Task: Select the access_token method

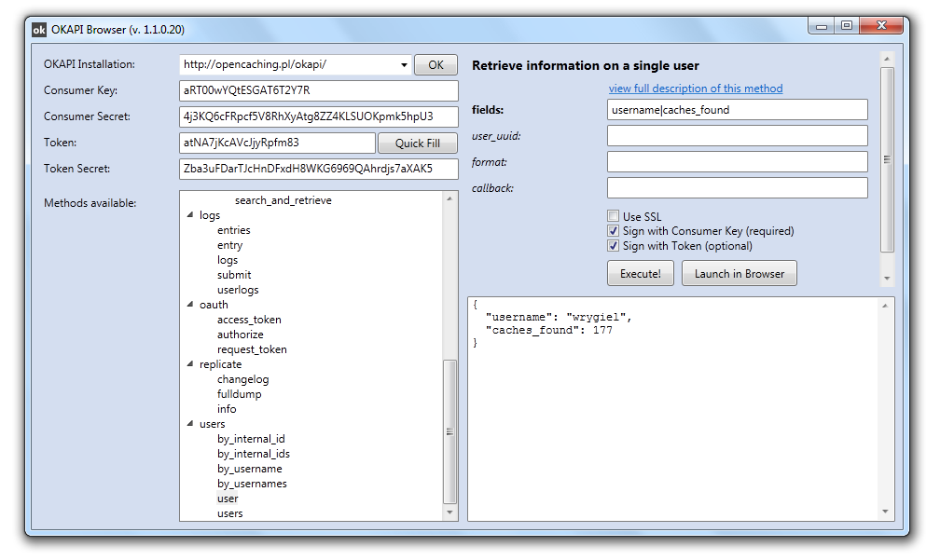Action: (249, 320)
